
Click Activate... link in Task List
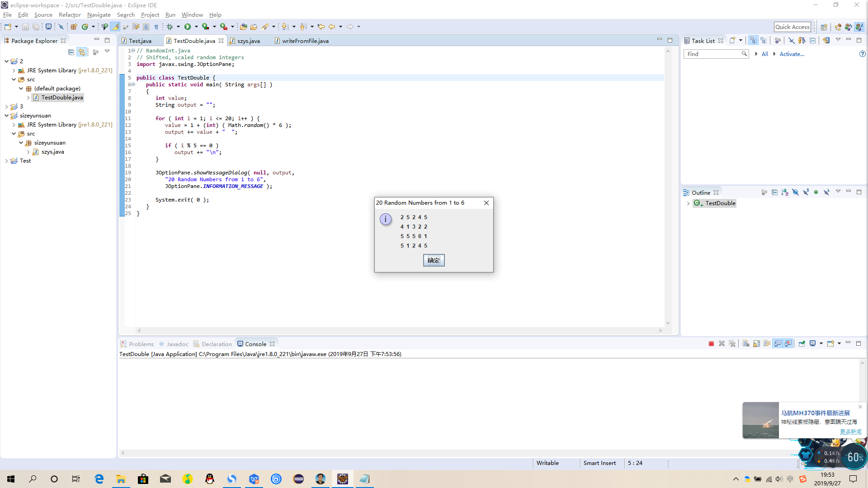(792, 54)
